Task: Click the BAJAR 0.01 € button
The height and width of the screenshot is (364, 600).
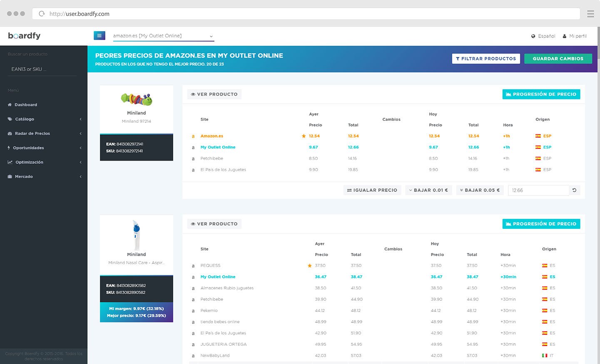Action: (428, 190)
